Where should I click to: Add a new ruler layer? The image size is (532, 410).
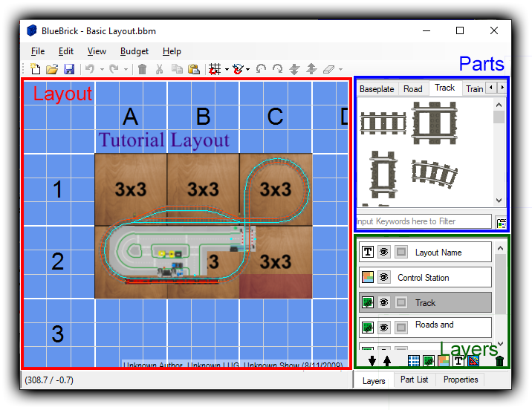[x=473, y=361]
